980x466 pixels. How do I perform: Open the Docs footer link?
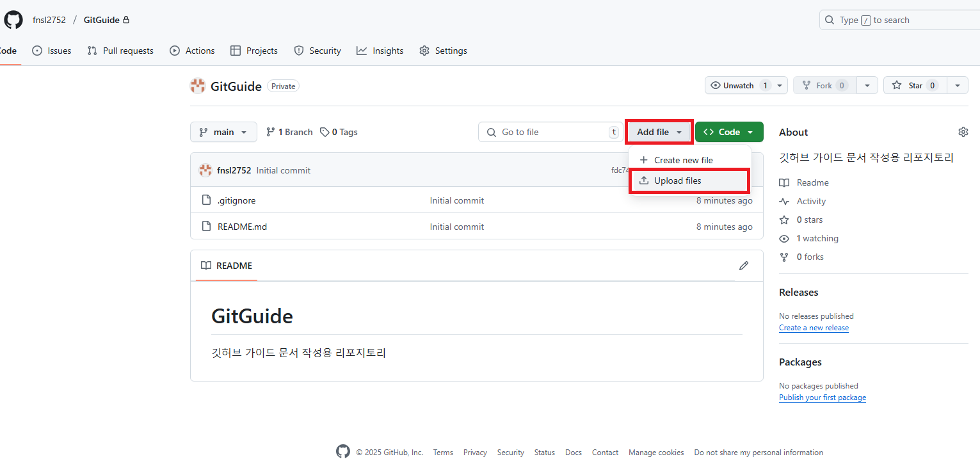tap(574, 453)
